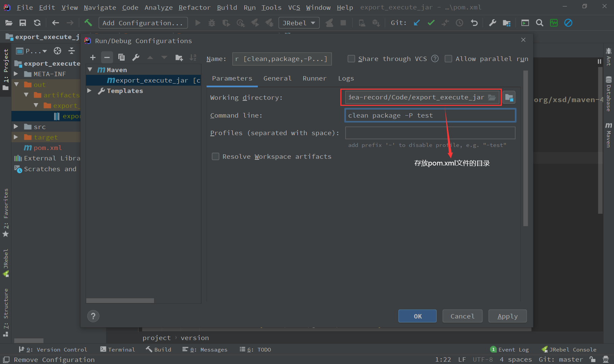This screenshot has width=614, height=364.
Task: Switch to the General tab
Action: point(277,79)
